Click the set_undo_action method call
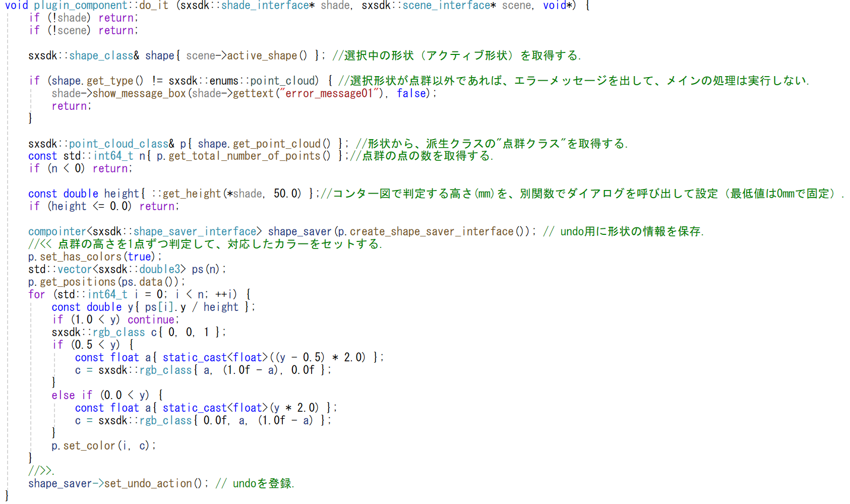Viewport: 850px width, 504px height. [x=148, y=484]
